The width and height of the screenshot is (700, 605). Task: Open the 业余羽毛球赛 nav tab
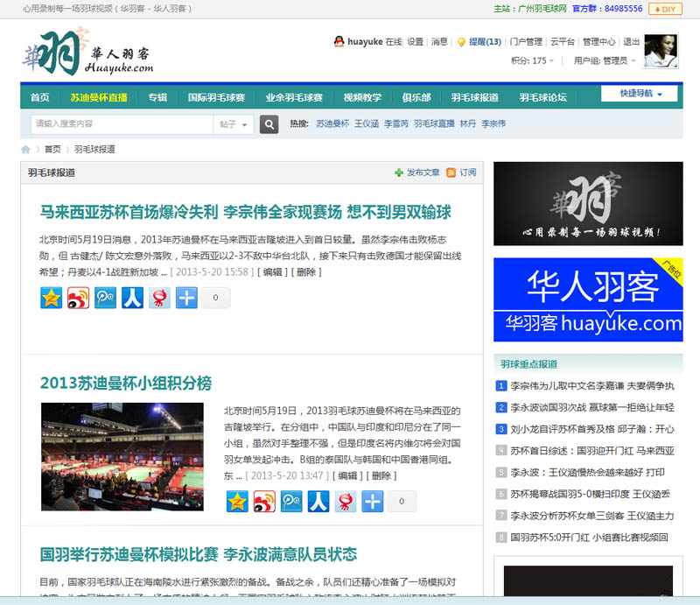(x=294, y=97)
